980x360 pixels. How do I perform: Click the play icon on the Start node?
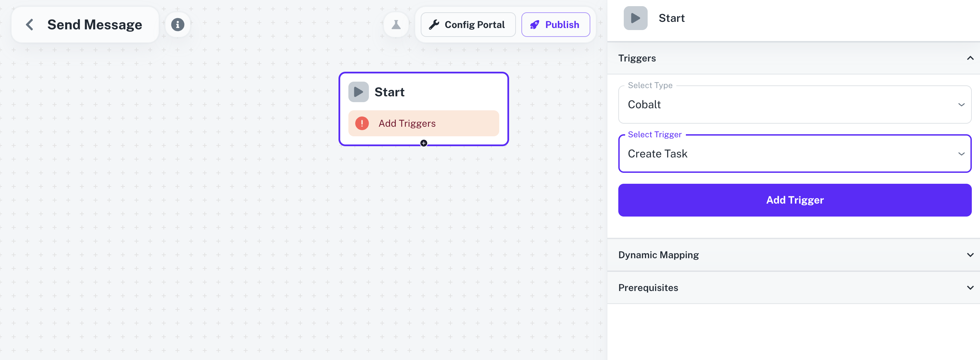coord(358,92)
